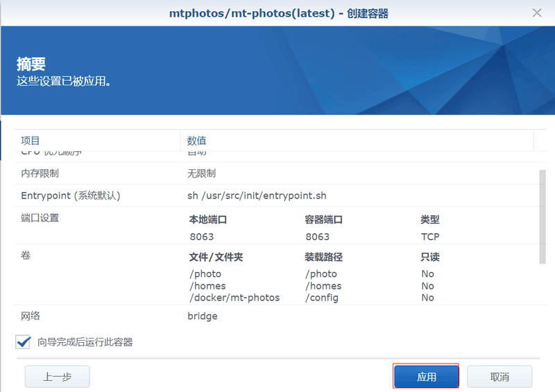The image size is (555, 392).
Task: Select the 网络 row label
Action: [31, 316]
